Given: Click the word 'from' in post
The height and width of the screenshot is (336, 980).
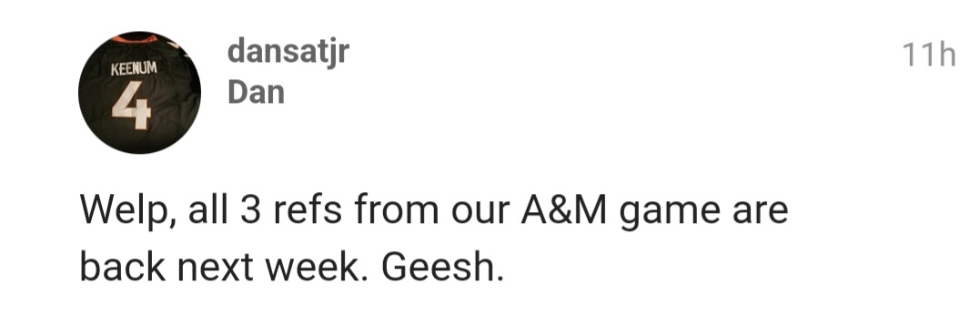Looking at the screenshot, I should point(396,209).
